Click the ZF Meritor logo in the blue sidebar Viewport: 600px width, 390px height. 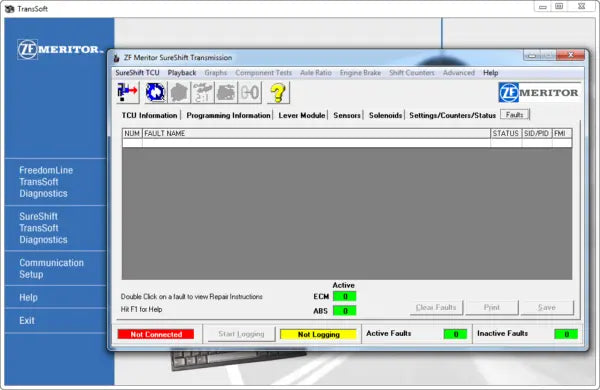[x=60, y=49]
